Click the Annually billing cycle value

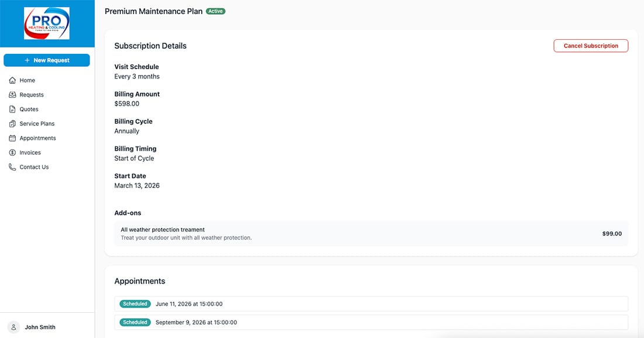126,131
